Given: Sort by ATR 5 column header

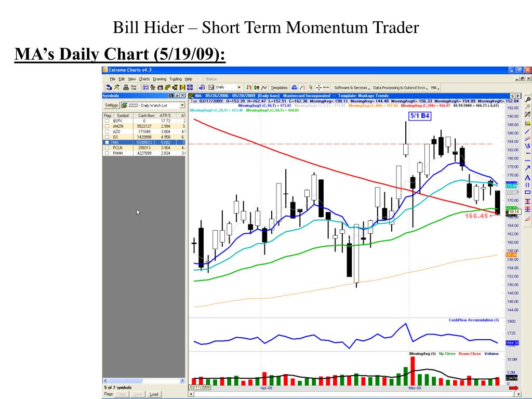Looking at the screenshot, I should click(165, 116).
